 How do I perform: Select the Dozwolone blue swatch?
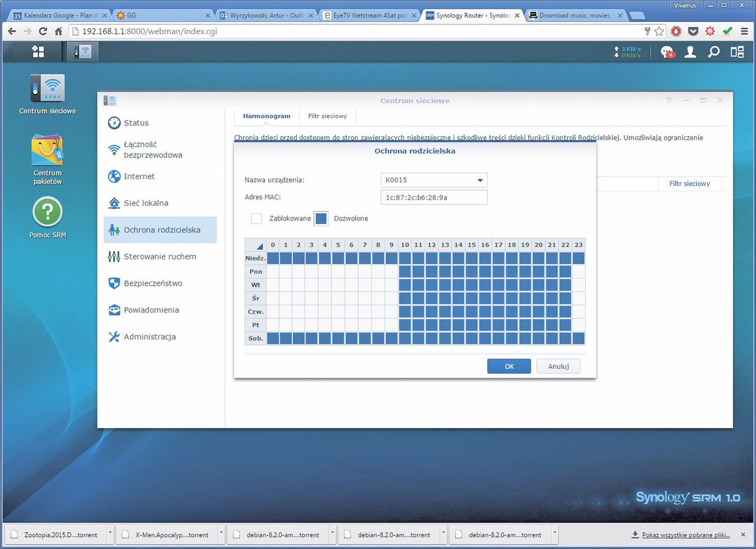321,219
